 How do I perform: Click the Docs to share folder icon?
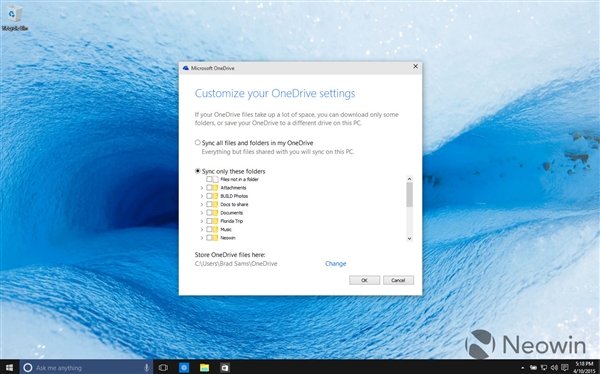click(215, 204)
